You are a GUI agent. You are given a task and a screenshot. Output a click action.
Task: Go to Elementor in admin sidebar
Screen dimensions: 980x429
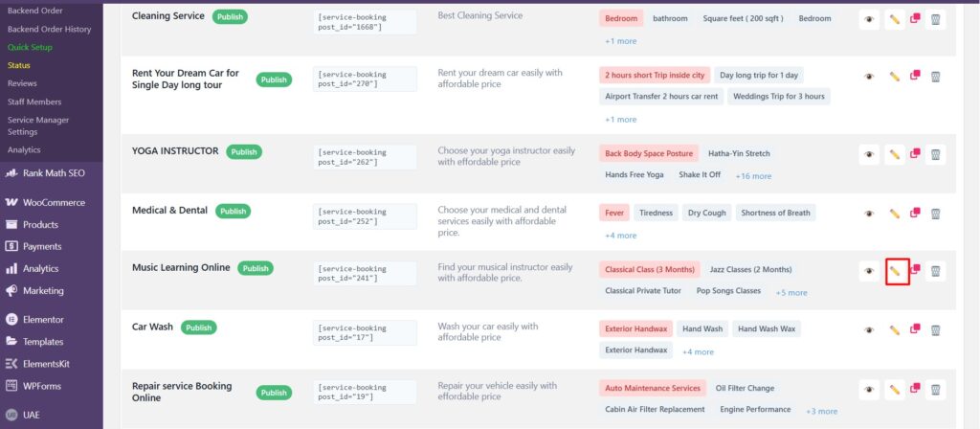click(43, 319)
